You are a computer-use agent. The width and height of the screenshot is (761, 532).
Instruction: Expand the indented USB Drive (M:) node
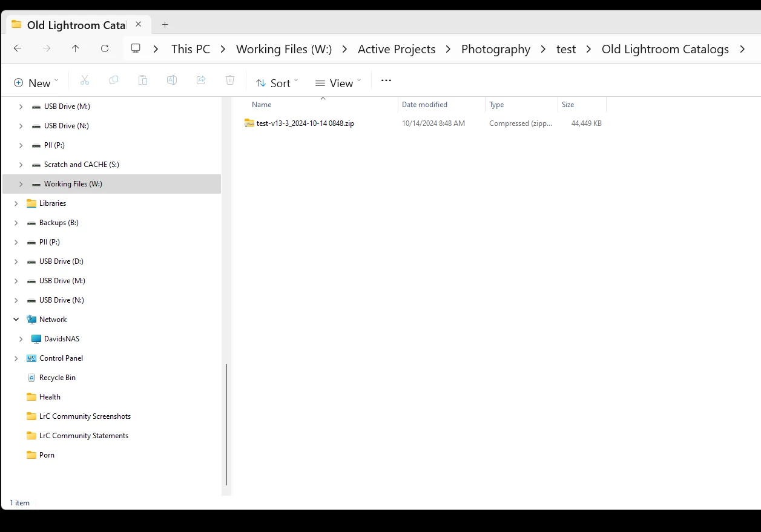click(x=21, y=107)
